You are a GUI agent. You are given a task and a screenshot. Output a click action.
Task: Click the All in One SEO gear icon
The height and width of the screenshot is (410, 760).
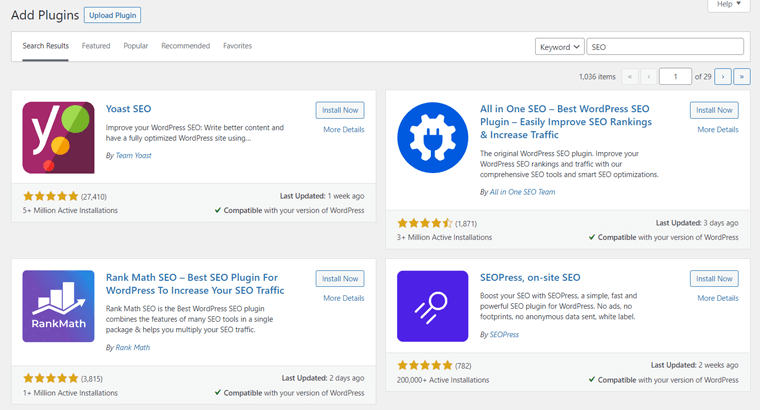[x=432, y=138]
